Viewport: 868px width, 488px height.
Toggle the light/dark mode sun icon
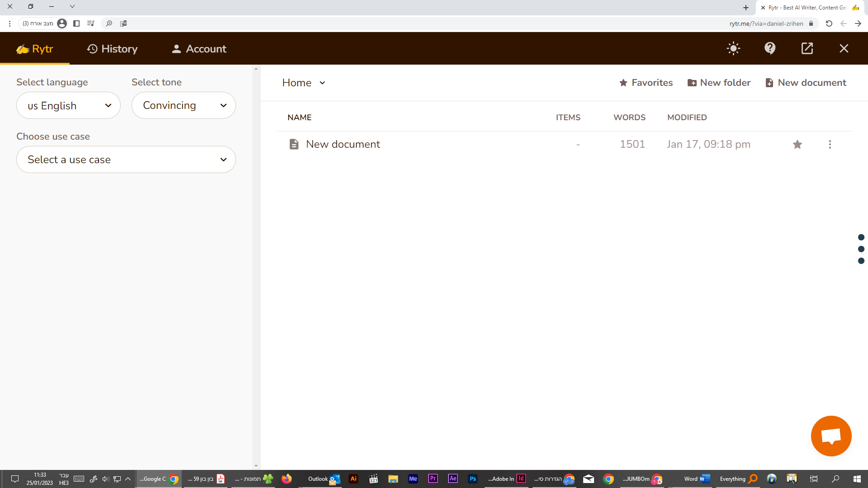click(733, 48)
